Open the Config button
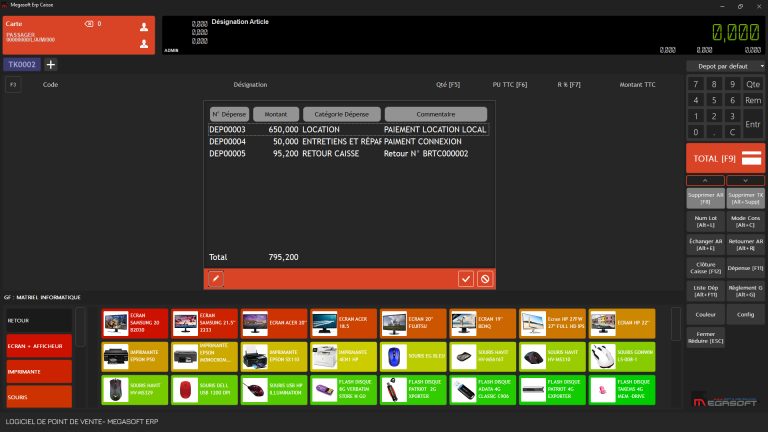The image size is (768, 432). point(745,314)
